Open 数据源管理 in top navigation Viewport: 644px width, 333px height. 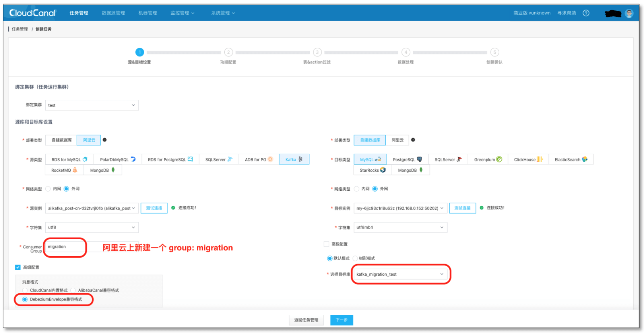click(x=113, y=13)
